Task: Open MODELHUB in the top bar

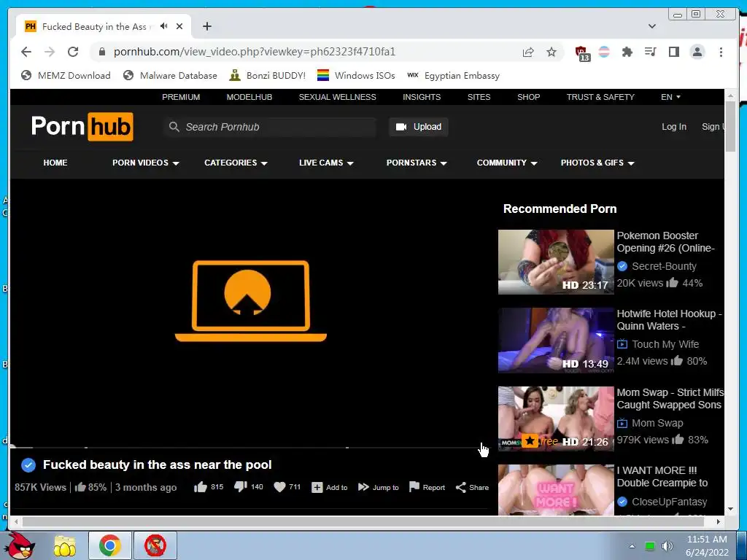Action: coord(249,97)
